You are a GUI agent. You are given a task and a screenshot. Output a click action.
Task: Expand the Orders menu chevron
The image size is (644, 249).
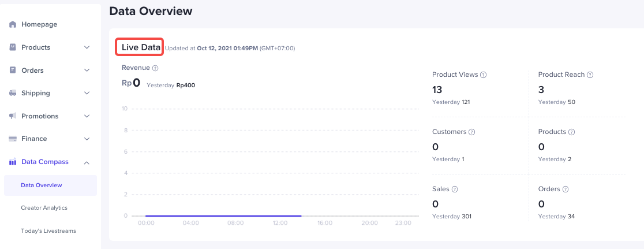(87, 70)
